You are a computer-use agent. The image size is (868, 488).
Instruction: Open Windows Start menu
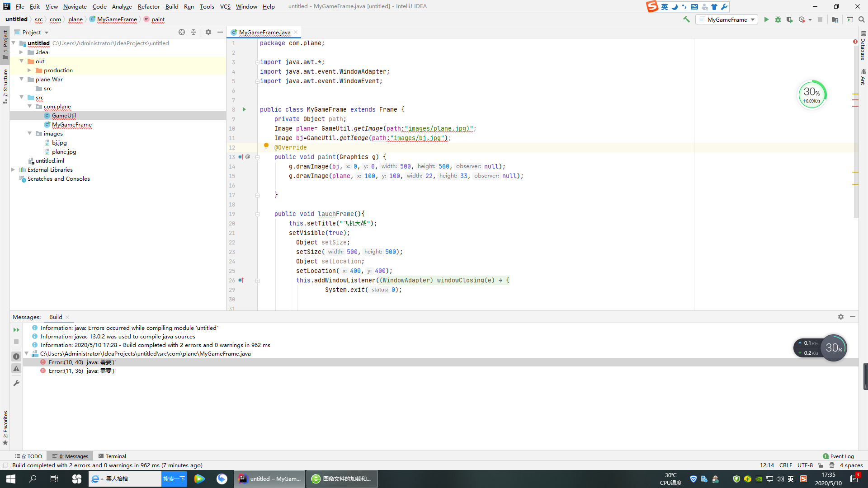11,479
